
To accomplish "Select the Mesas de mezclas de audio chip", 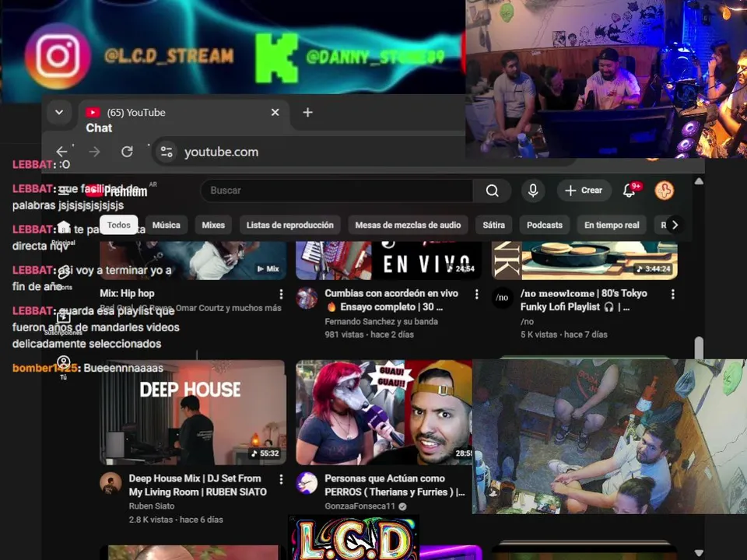I will point(408,225).
